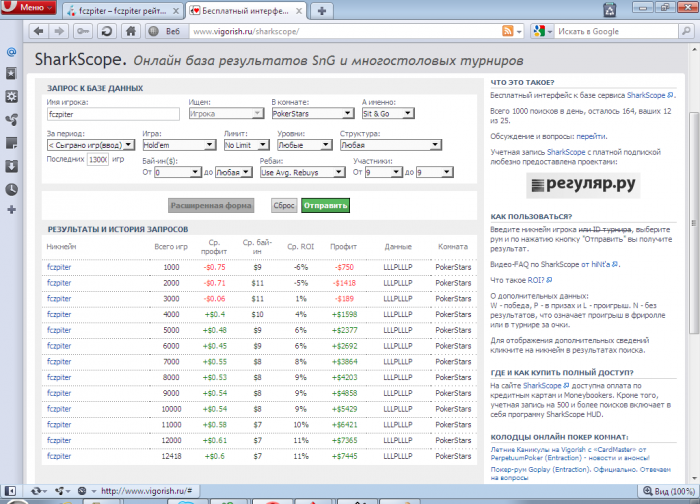Click the address bar URL field
This screenshot has height=504, width=700.
tap(344, 31)
